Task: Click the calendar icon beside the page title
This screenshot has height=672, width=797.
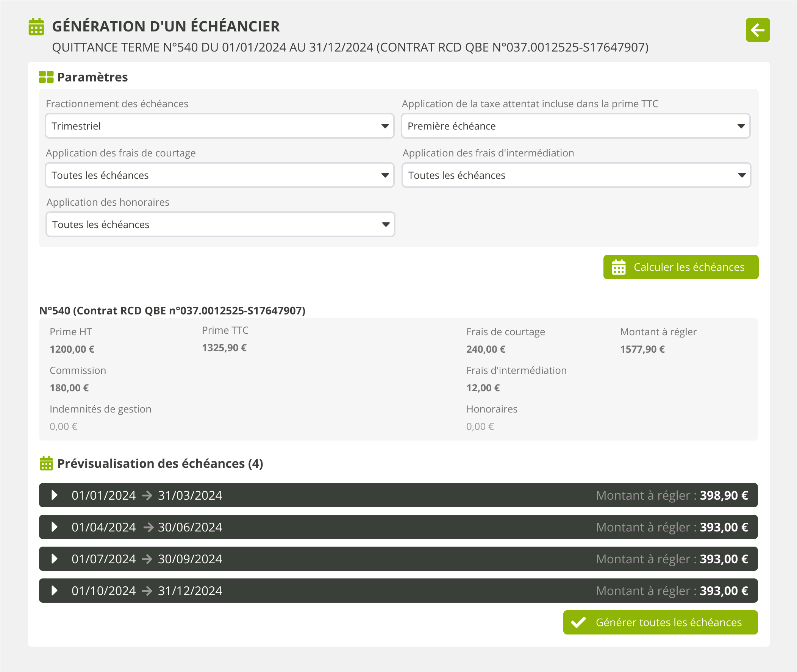Action: point(36,27)
